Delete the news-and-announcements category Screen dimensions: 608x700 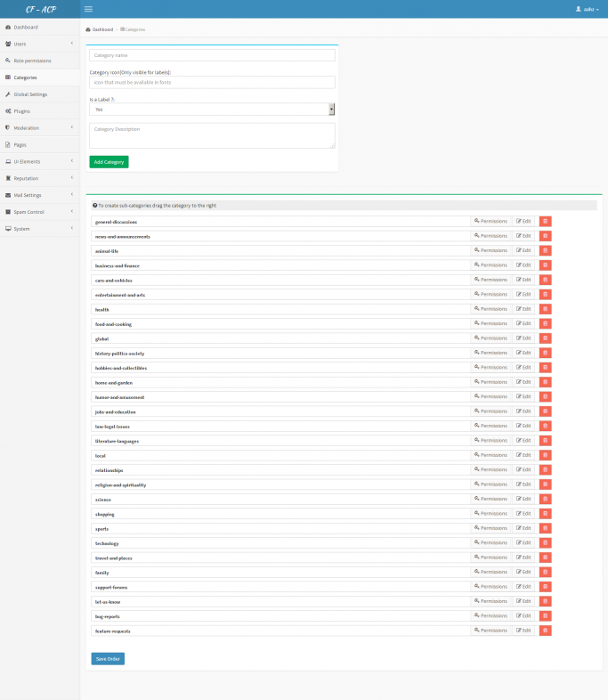545,236
